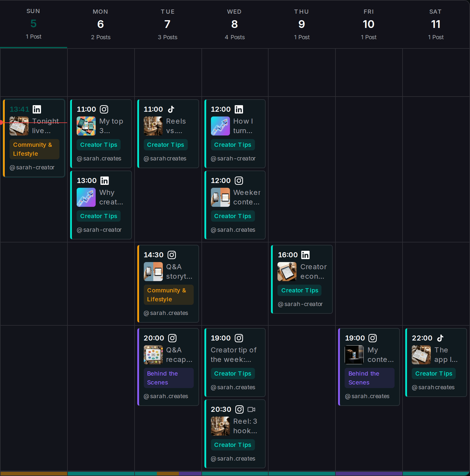Open thumbnail of 'Tonight live' post
The height and width of the screenshot is (476, 470).
tap(19, 126)
